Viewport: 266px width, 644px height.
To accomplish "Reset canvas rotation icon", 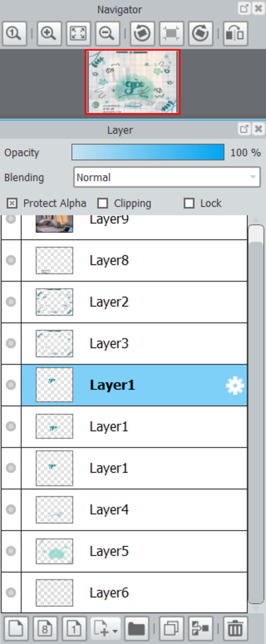I will (x=171, y=34).
